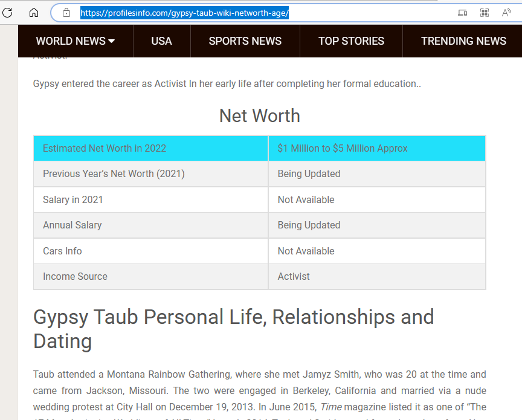Click the italic word 'Time' in the paragraph
Viewport: 522px width, 420px height.
331,407
